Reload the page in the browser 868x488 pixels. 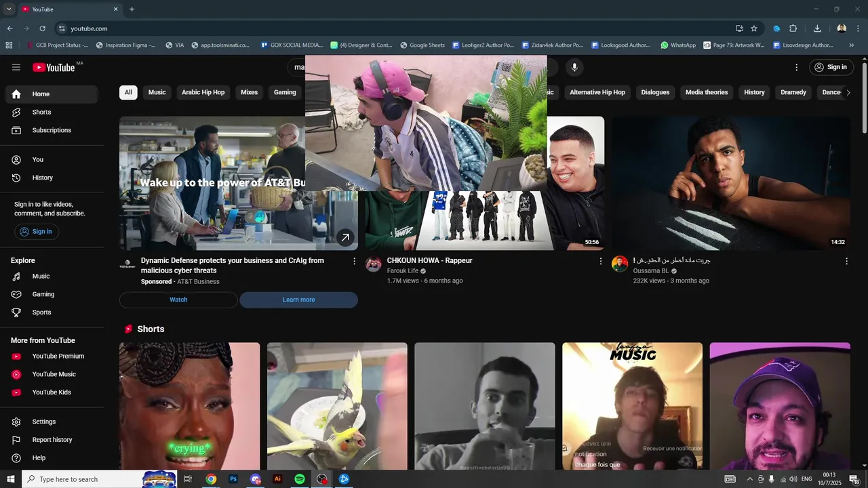[42, 28]
